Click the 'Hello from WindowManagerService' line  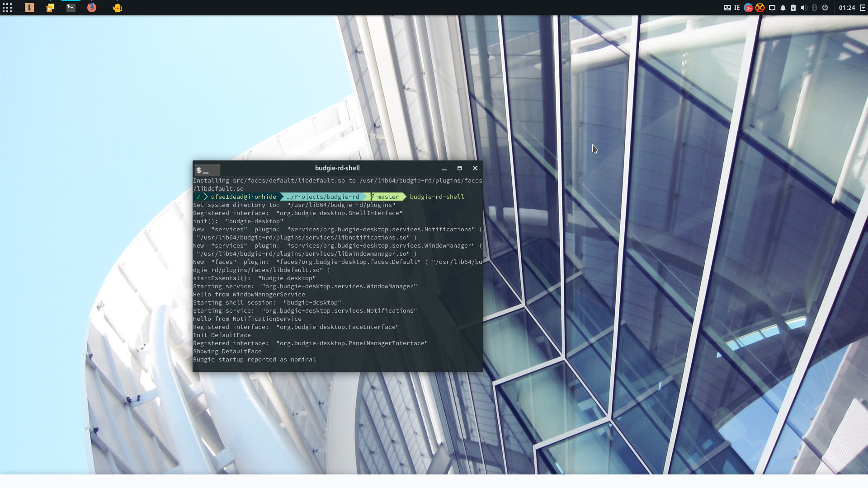[249, 294]
